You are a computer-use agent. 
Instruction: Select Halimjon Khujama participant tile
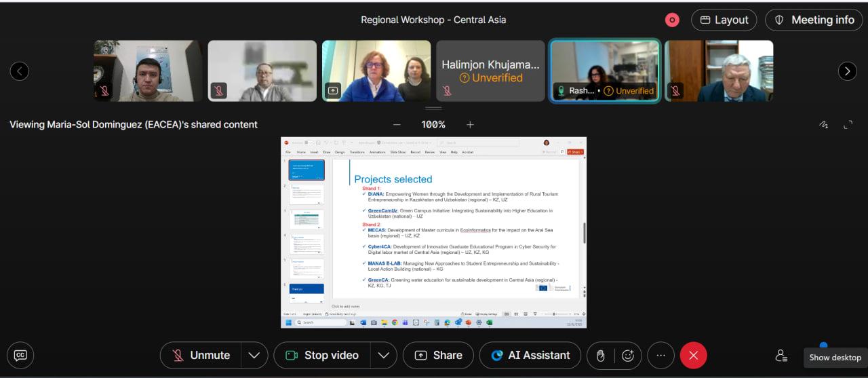coord(490,71)
